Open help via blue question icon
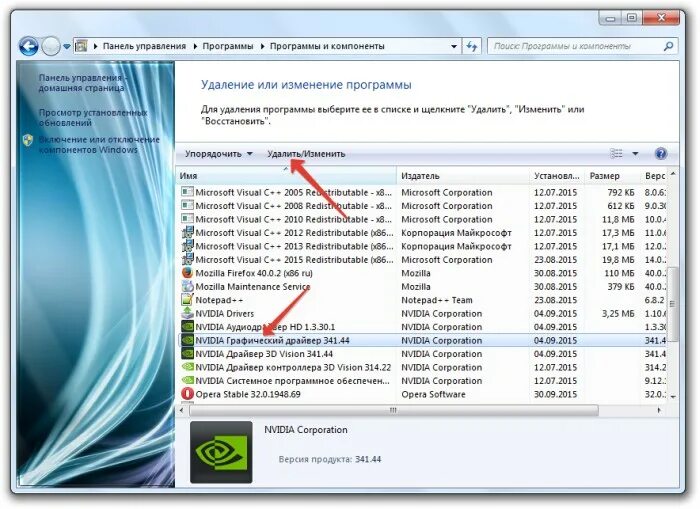700x509 pixels. tap(661, 154)
